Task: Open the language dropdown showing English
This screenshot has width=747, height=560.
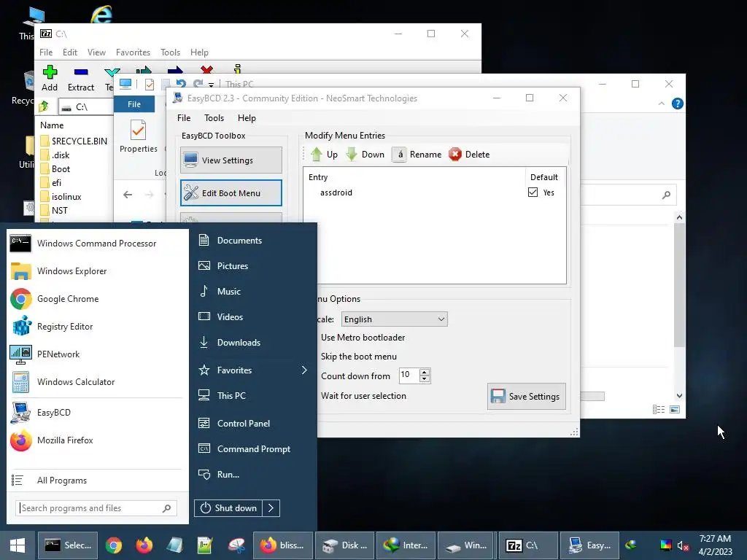Action: (395, 319)
